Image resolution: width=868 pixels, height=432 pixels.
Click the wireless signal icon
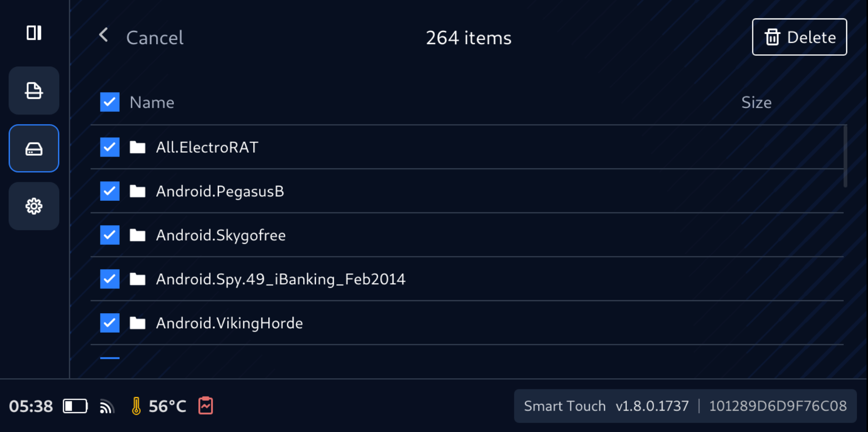pos(107,406)
